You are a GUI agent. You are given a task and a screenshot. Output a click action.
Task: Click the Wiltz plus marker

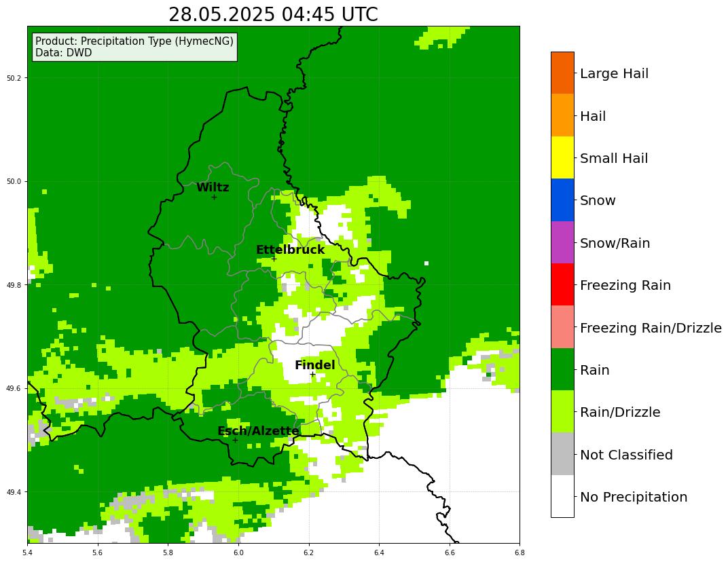click(x=214, y=198)
